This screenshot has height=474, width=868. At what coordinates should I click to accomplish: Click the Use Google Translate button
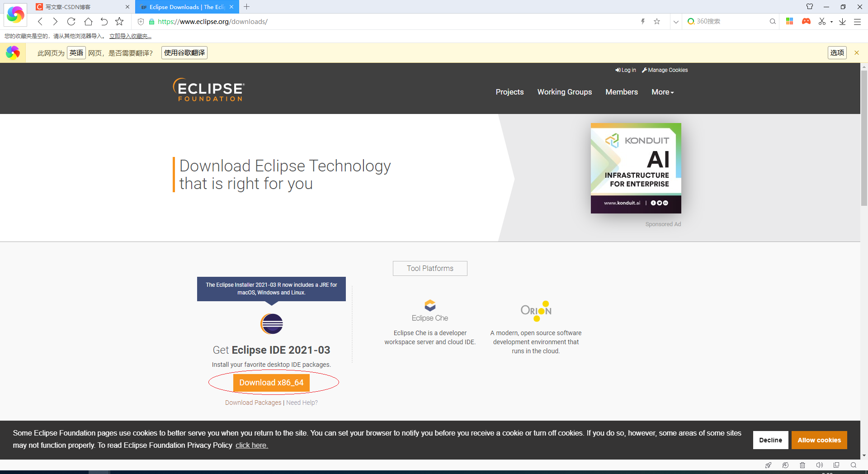point(184,53)
